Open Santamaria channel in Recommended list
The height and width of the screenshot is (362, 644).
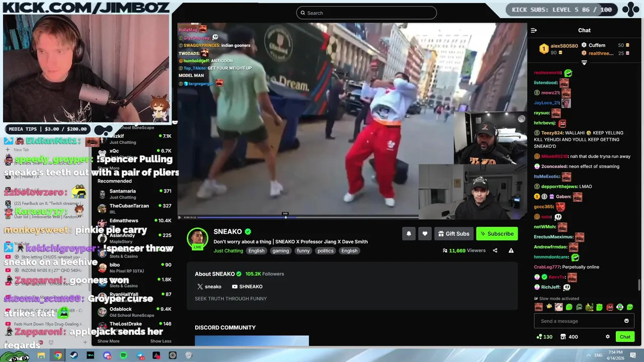135,194
